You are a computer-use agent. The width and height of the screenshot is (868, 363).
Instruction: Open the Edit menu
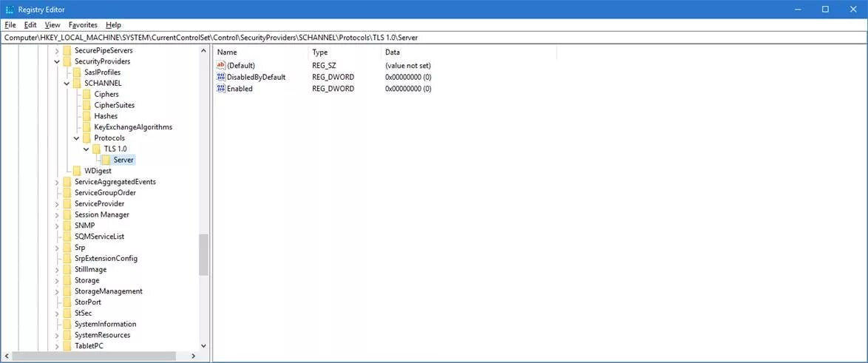[x=30, y=25]
